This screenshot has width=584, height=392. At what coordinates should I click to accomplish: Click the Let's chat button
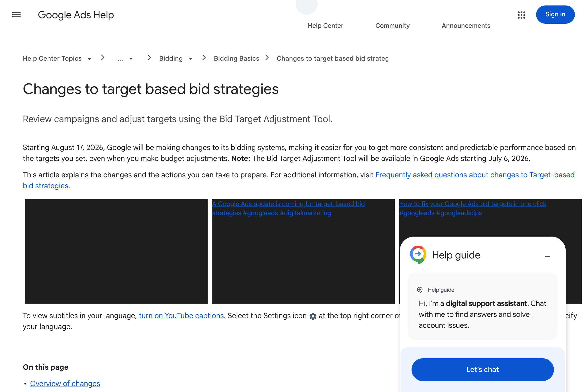pos(482,369)
